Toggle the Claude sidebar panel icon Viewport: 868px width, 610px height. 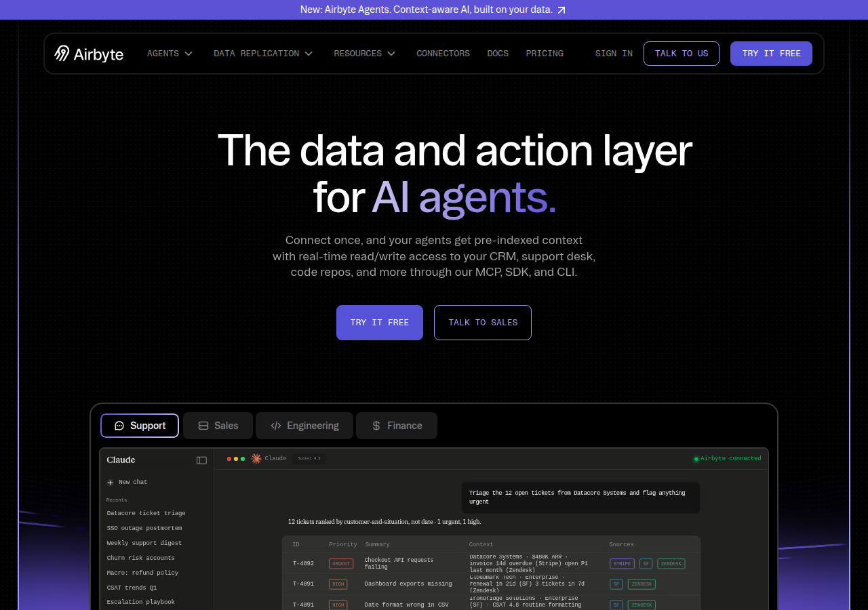201,460
